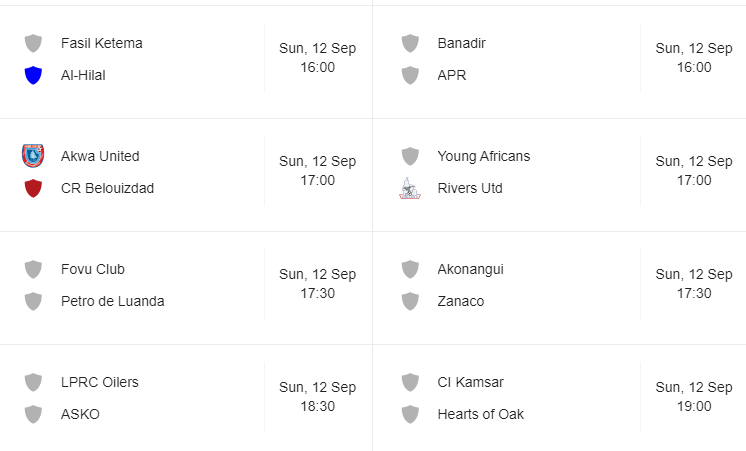The height and width of the screenshot is (451, 746).
Task: Click the LPRC Oilers shield icon
Action: click(x=33, y=382)
